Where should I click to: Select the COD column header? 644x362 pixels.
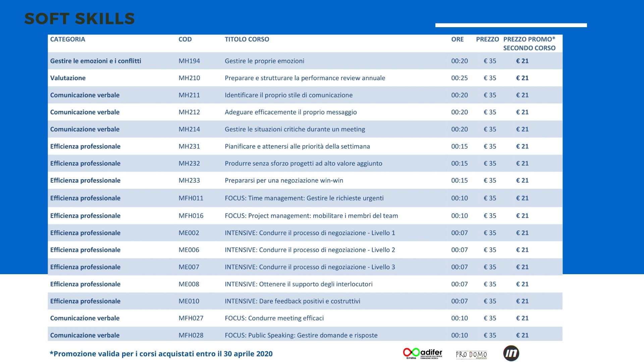click(185, 39)
